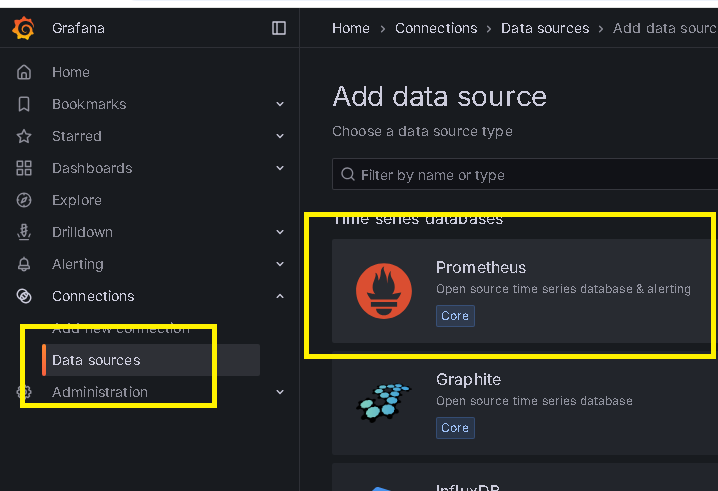Select Data sources in the sidebar
Screen dimensions: 718x491
tap(151, 360)
